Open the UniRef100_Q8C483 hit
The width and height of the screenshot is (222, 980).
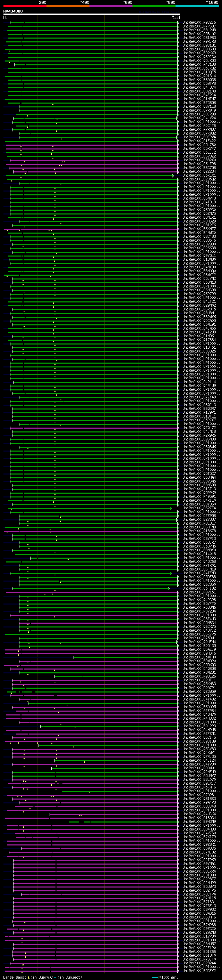(199, 236)
